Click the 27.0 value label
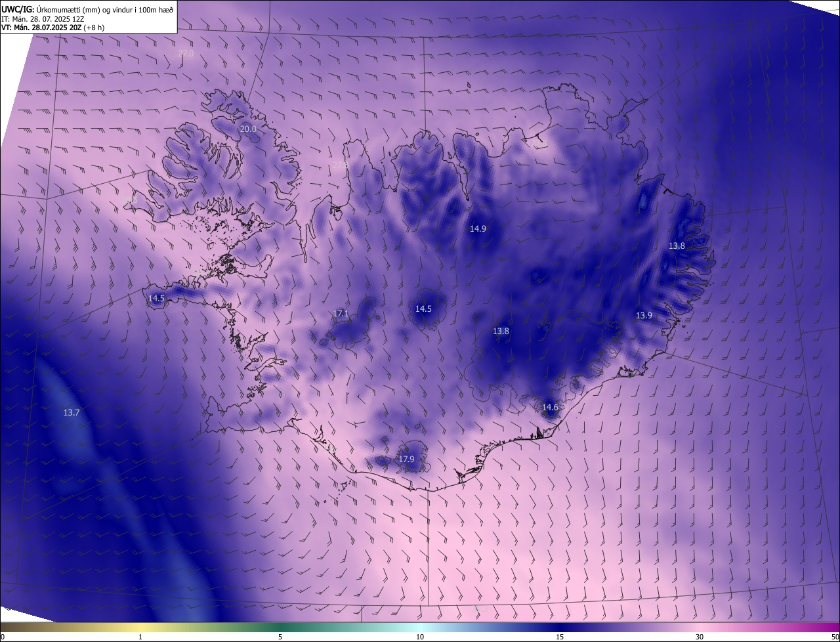This screenshot has width=840, height=642. tap(186, 53)
